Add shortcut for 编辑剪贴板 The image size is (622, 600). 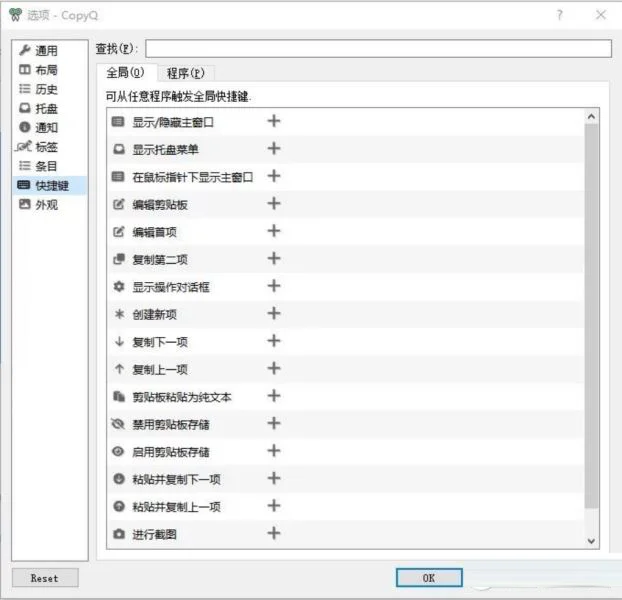pyautogui.click(x=274, y=203)
